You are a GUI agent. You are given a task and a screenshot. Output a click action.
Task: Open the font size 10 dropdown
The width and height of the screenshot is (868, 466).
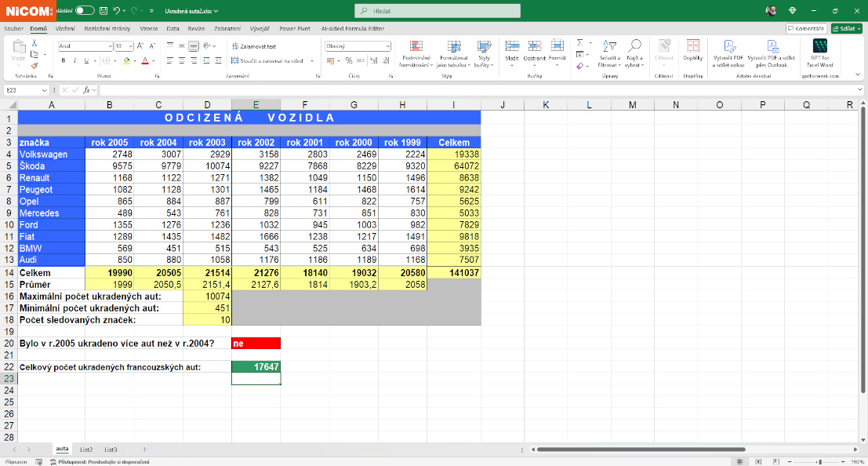click(x=131, y=46)
